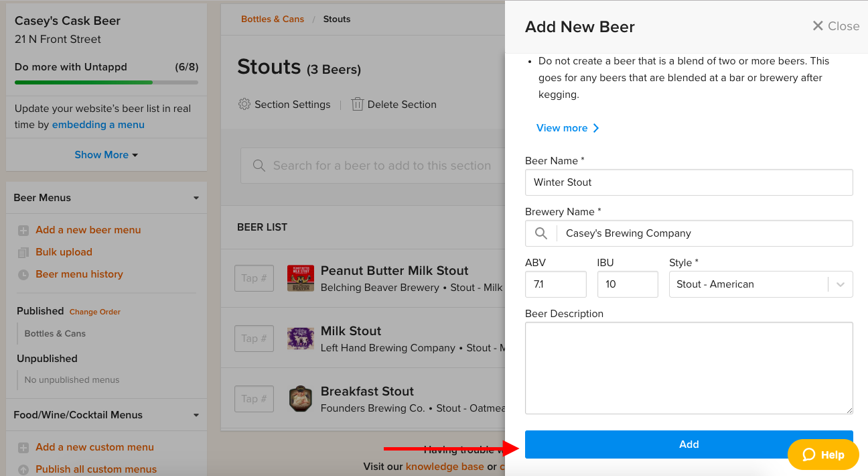Screen dimensions: 868x476
Task: Click the Bulk upload documents icon
Action: 23,253
